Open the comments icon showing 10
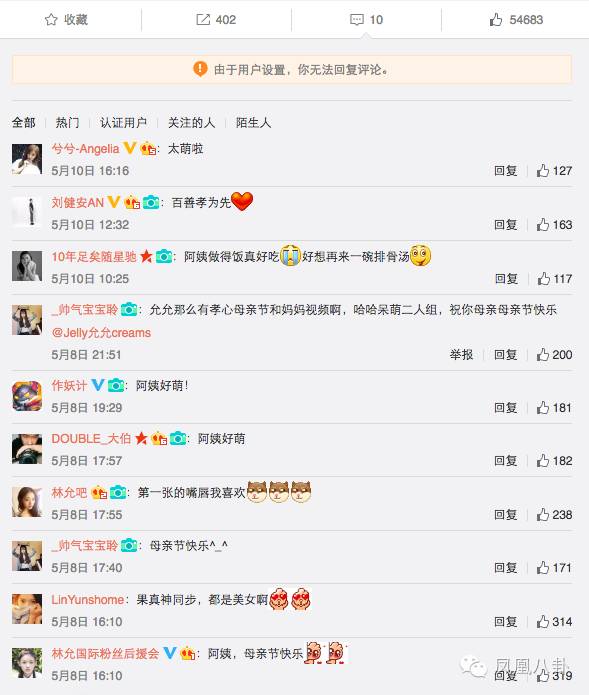The image size is (589, 695). pyautogui.click(x=357, y=20)
